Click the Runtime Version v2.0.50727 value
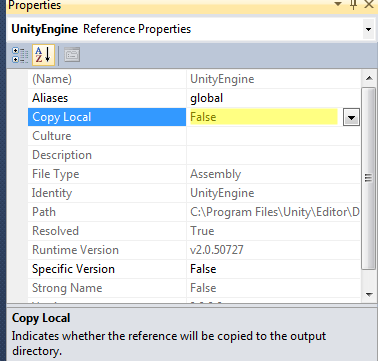 pos(217,250)
